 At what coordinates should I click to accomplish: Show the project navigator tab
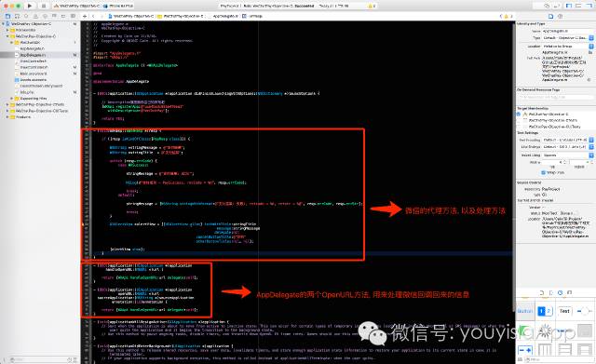pos(7,17)
